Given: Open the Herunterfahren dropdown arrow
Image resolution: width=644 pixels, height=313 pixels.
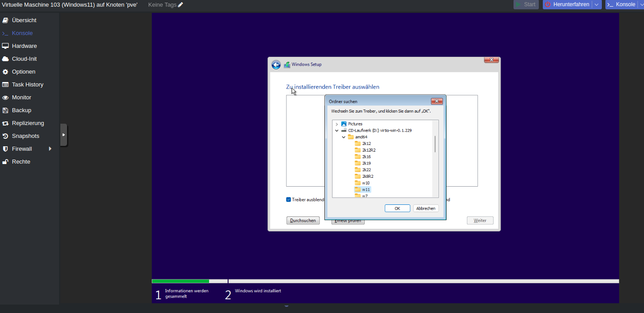Looking at the screenshot, I should click(597, 4).
